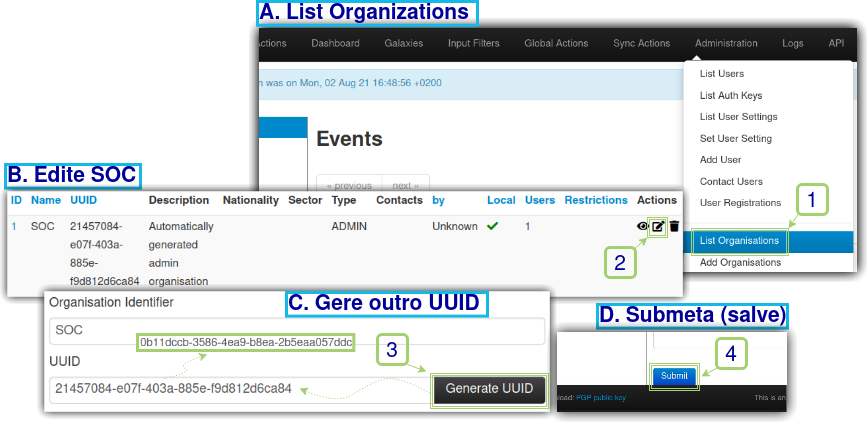Click the eye view icon in Actions
Screen dimensions: 868x423
(642, 227)
